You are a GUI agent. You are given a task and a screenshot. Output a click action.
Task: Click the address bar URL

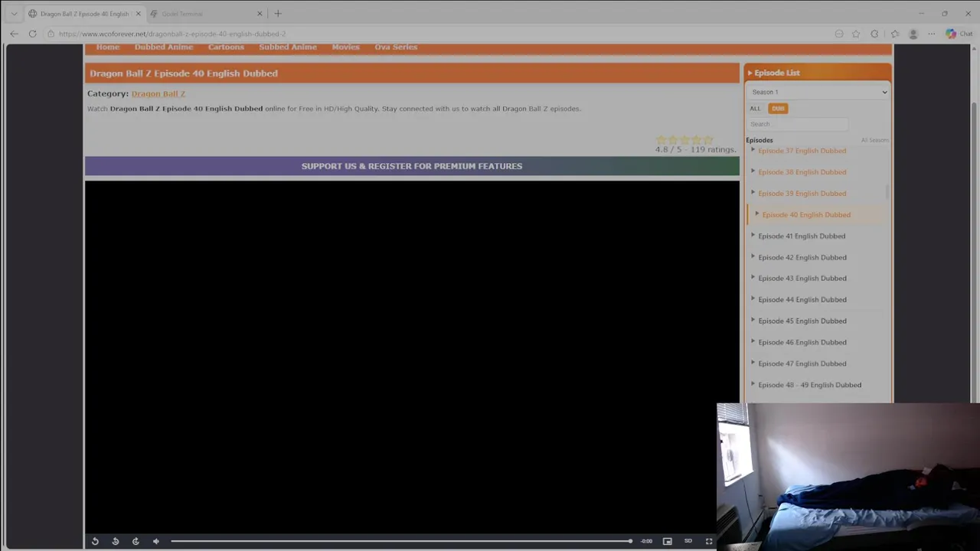tap(172, 34)
